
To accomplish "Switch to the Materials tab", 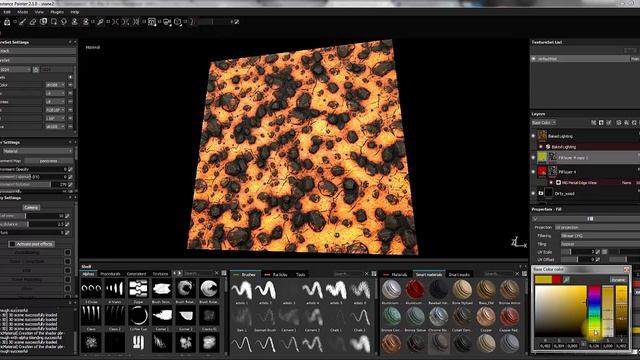I will (399, 275).
